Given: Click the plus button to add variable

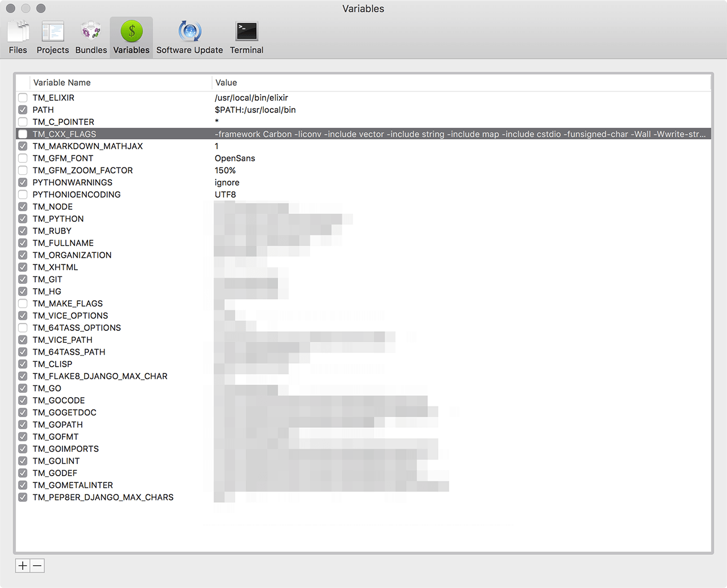Looking at the screenshot, I should pyautogui.click(x=23, y=566).
